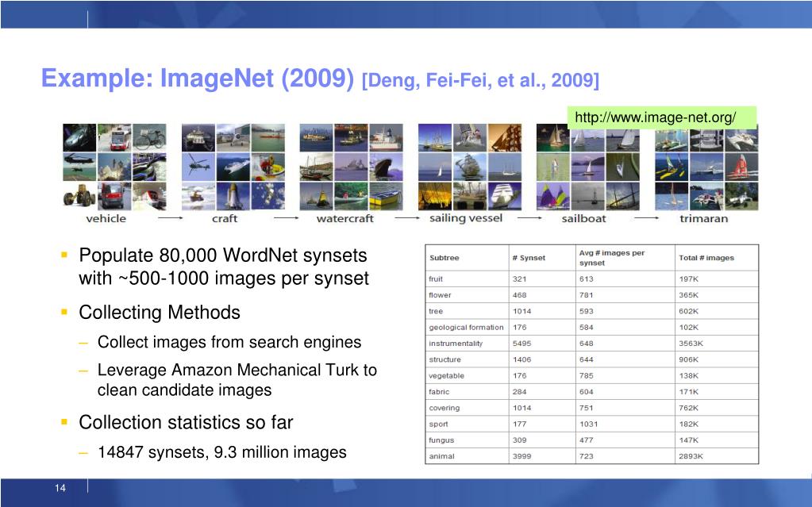Click the 'tree' row label
Image resolution: width=812 pixels, height=507 pixels.
pos(436,311)
